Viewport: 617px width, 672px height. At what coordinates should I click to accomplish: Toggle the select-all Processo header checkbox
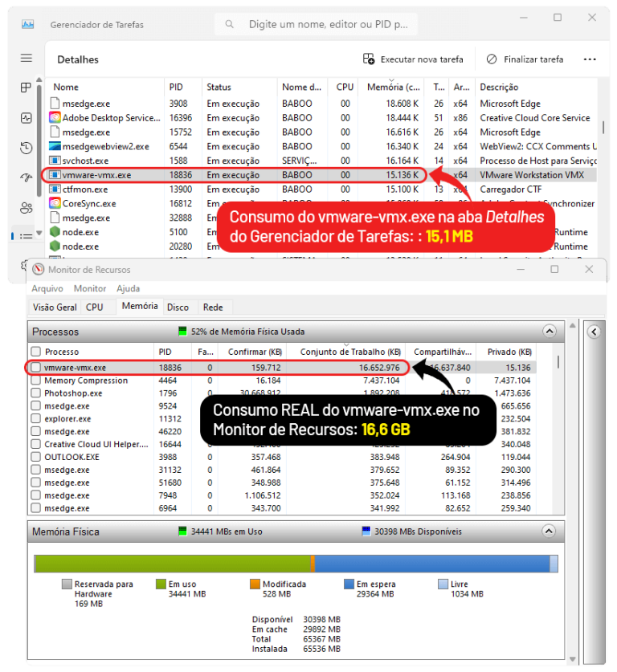click(35, 352)
